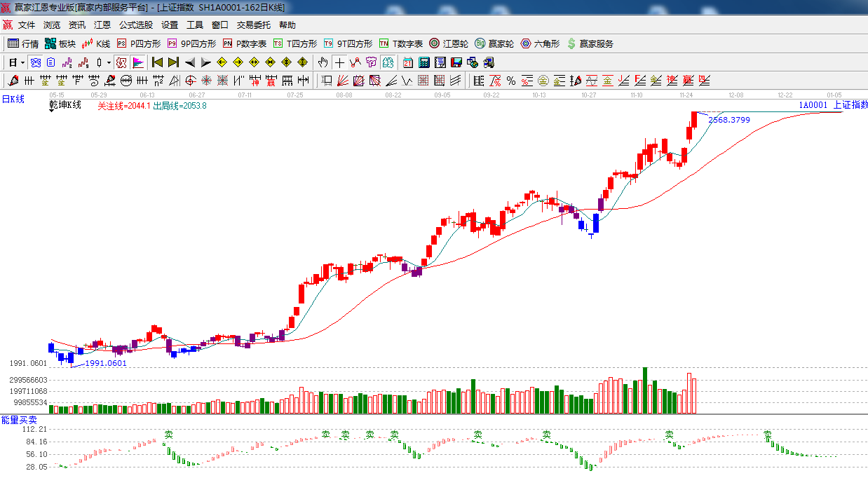Activate the crosshair cursor tool

pyautogui.click(x=339, y=62)
